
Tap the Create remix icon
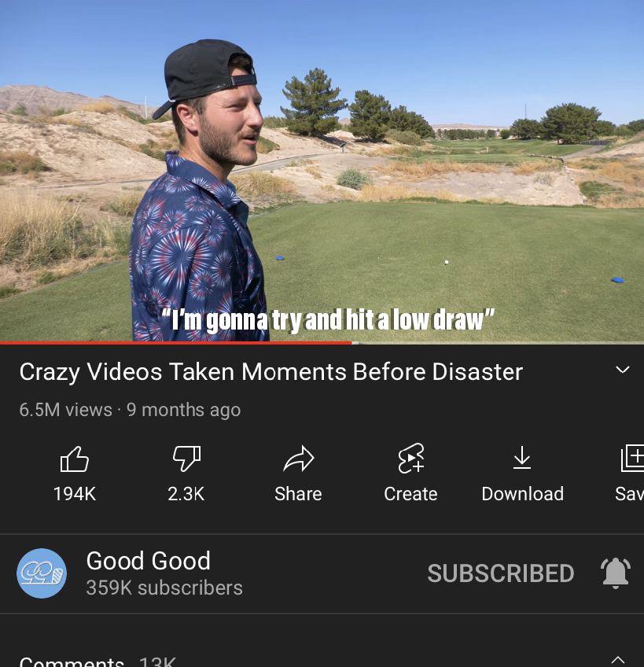[x=410, y=458]
